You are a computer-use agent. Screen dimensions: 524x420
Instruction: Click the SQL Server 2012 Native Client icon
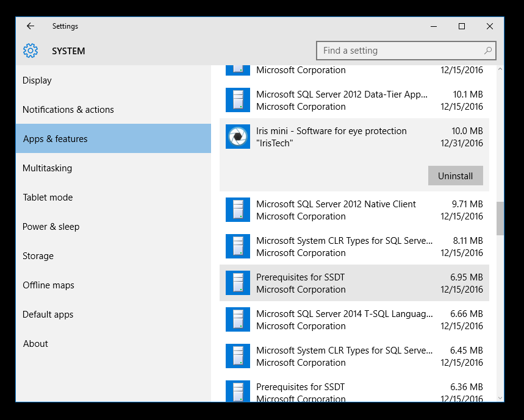coord(238,210)
